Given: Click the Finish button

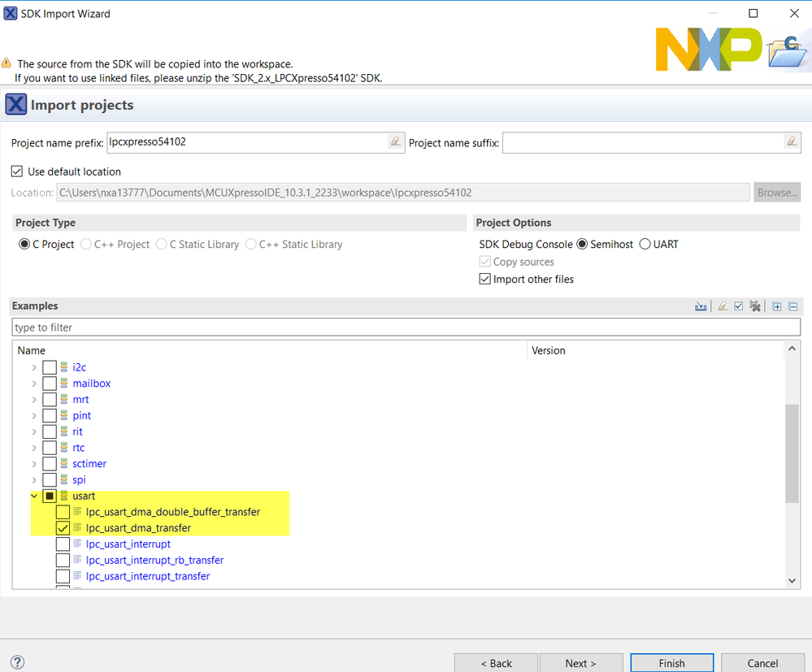Looking at the screenshot, I should 671,663.
